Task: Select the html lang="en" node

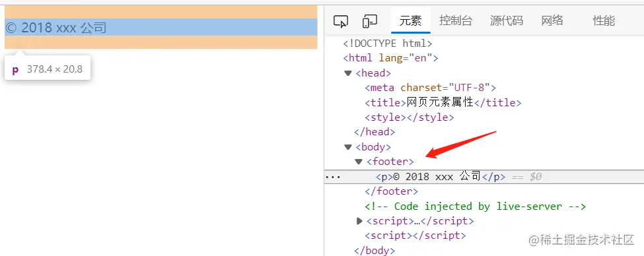Action: coord(391,58)
